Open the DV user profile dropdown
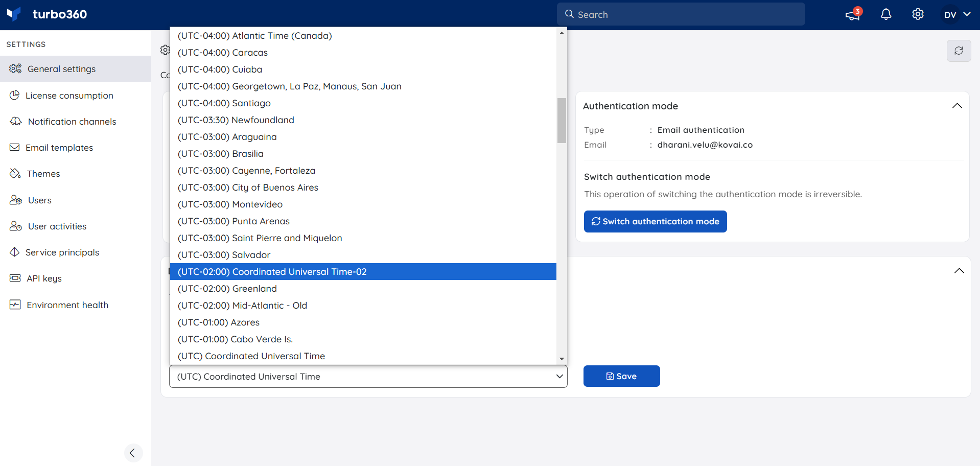This screenshot has width=980, height=466. (x=956, y=15)
